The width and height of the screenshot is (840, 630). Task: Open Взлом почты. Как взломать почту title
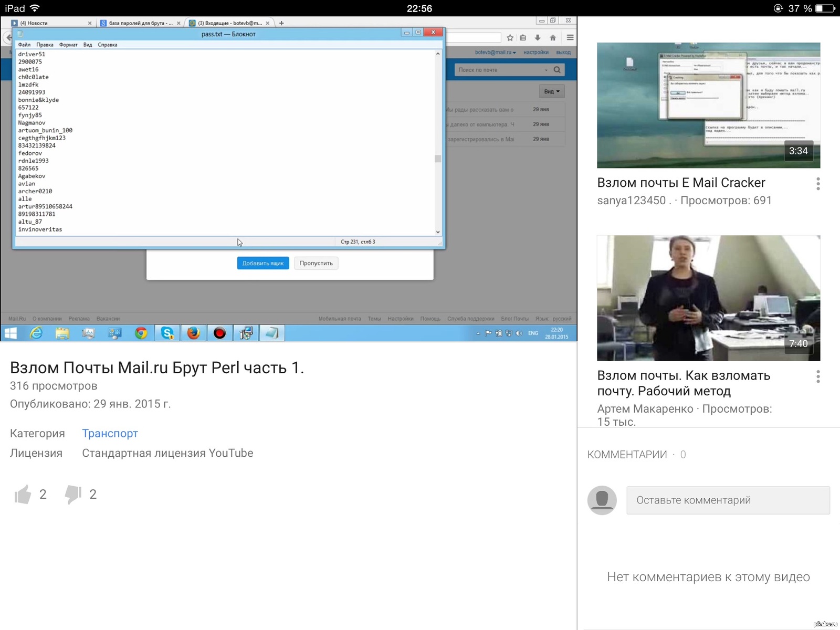[x=684, y=383]
